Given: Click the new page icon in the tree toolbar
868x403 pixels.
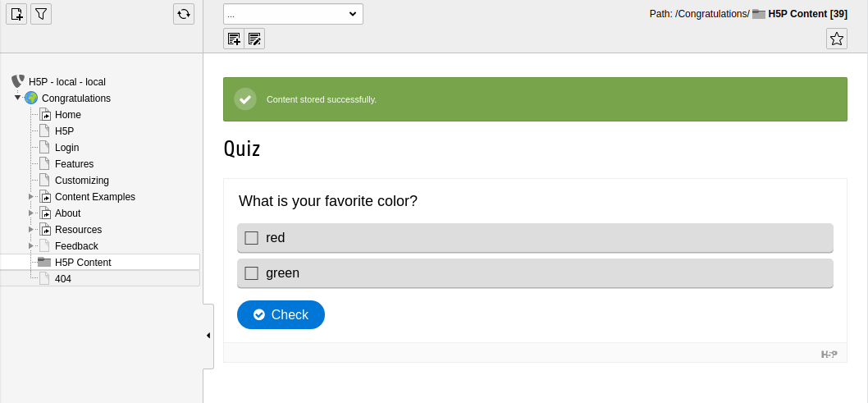Looking at the screenshot, I should (x=16, y=14).
